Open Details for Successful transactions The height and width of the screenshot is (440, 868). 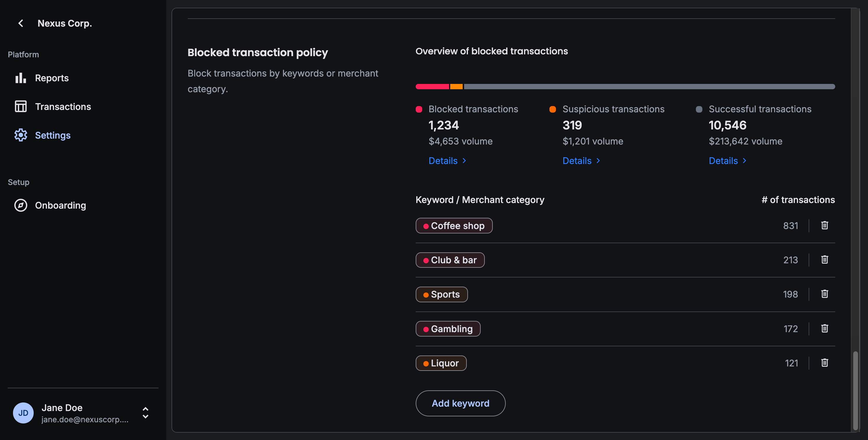[x=727, y=160]
